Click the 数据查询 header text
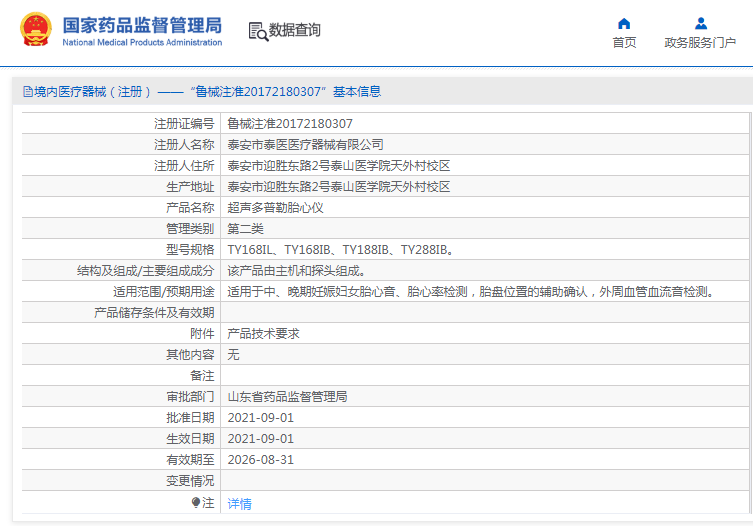The height and width of the screenshot is (526, 753). (294, 30)
